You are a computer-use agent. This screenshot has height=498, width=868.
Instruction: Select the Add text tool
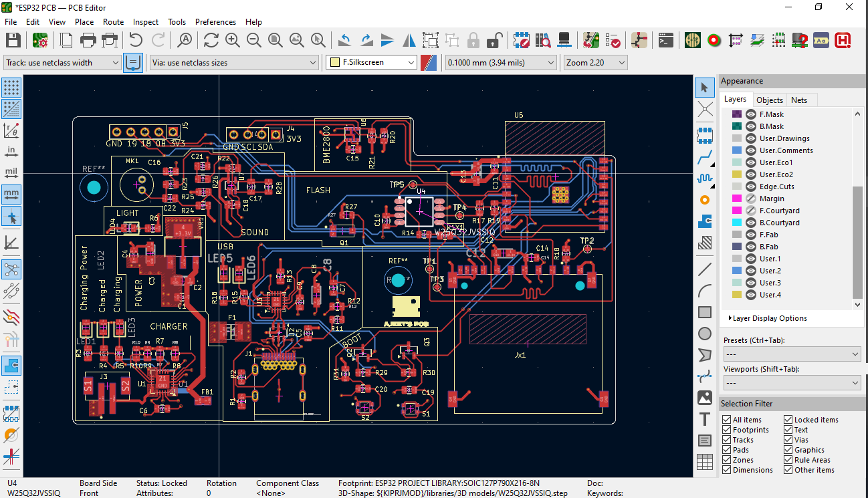point(704,419)
